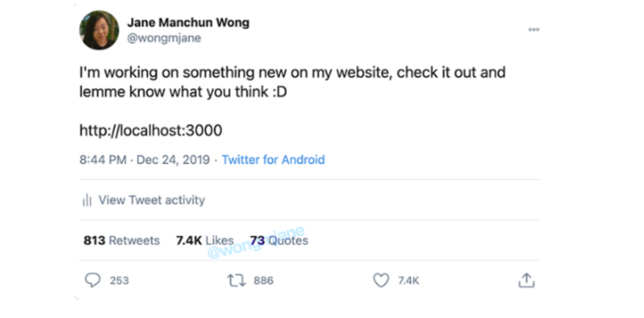
Task: Like the tweet with the heart icon
Action: point(381,281)
